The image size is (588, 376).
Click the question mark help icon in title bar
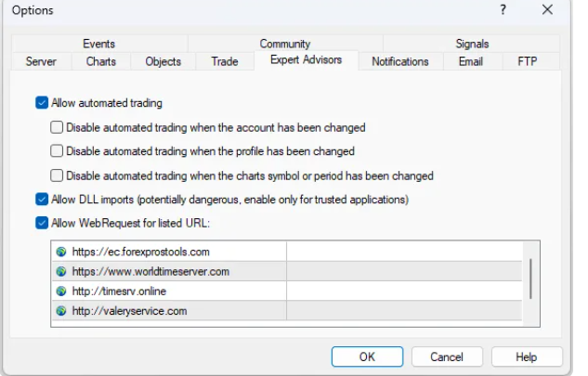[503, 10]
